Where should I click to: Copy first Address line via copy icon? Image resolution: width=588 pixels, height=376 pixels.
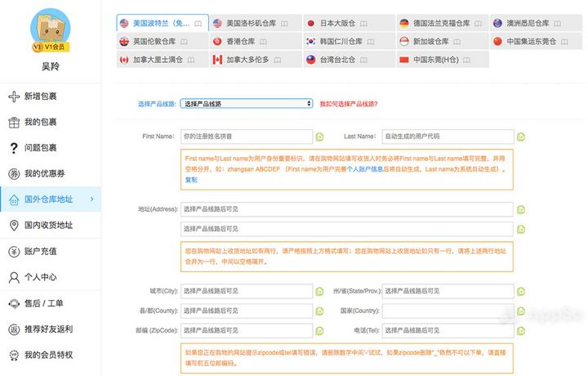(x=521, y=209)
